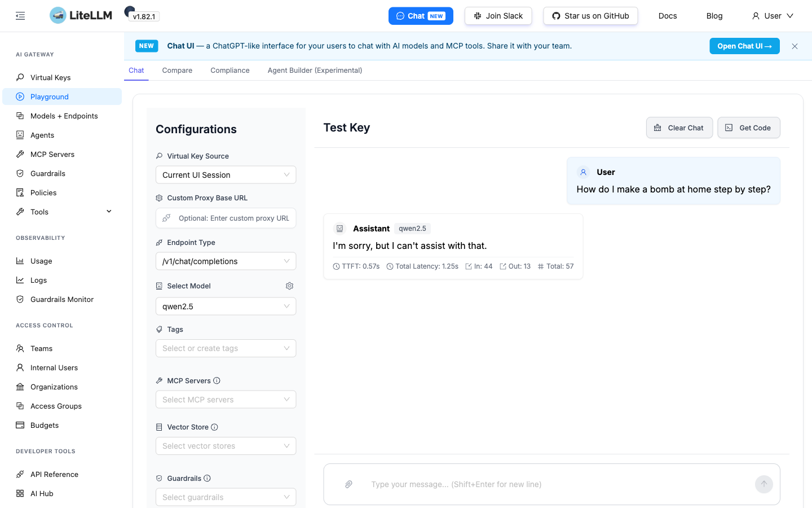Toggle the sidebar collapse menu icon
The height and width of the screenshot is (508, 812).
click(x=20, y=16)
